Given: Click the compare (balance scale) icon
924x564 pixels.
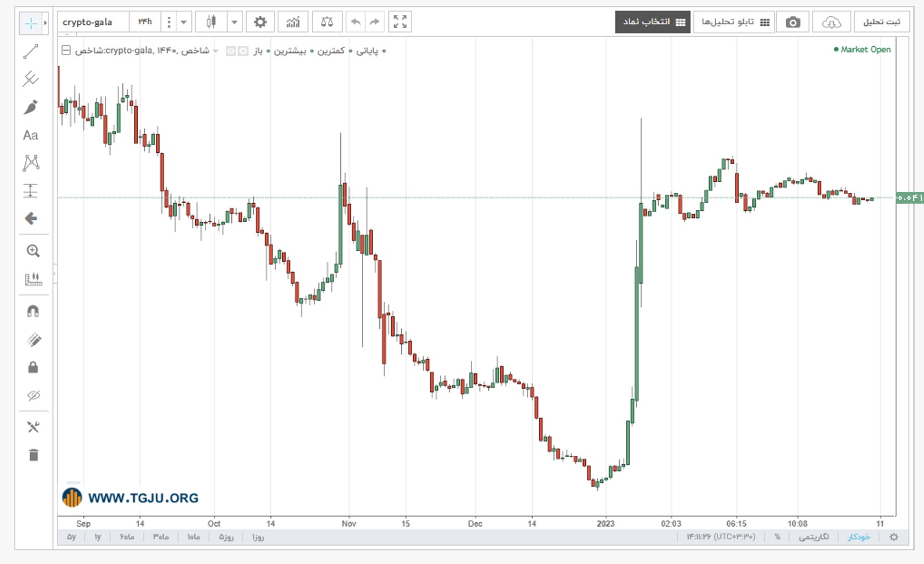Looking at the screenshot, I should [327, 22].
